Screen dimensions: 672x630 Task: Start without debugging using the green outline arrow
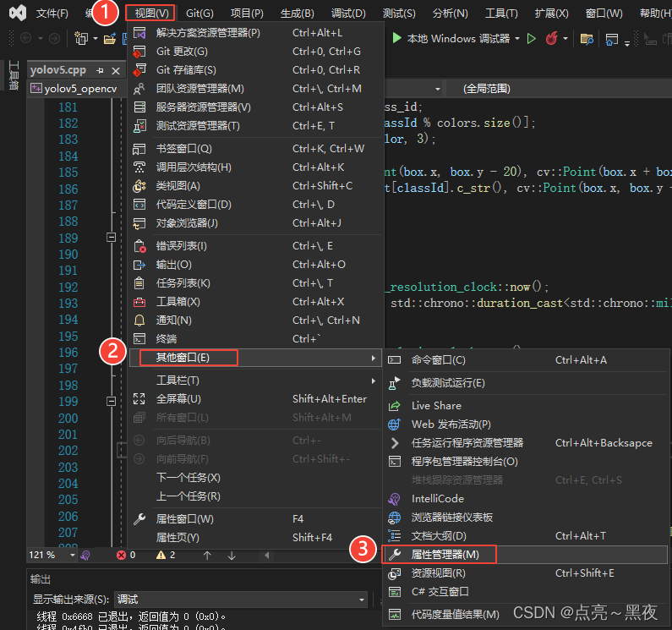pyautogui.click(x=532, y=39)
